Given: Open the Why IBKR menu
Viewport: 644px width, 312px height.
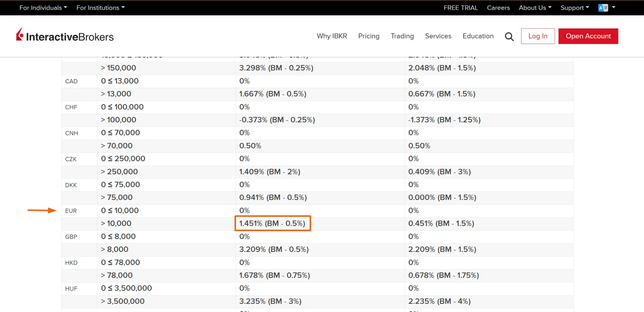Looking at the screenshot, I should pos(332,36).
